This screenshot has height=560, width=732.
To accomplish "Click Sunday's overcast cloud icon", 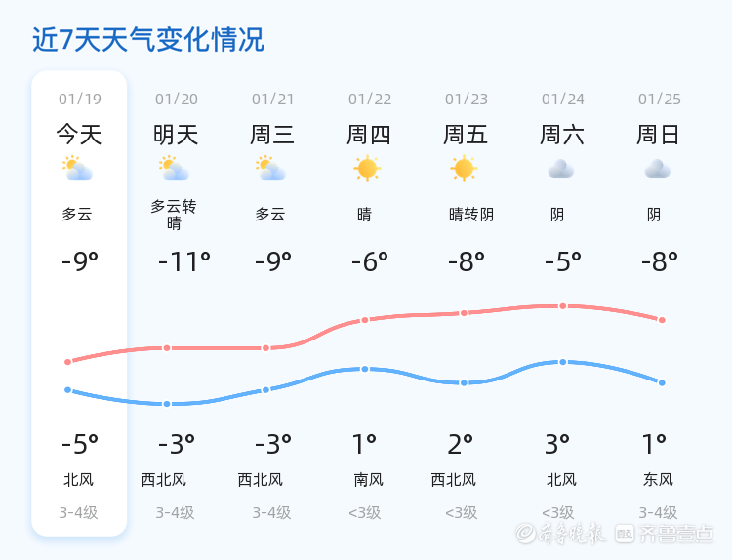I will (657, 169).
